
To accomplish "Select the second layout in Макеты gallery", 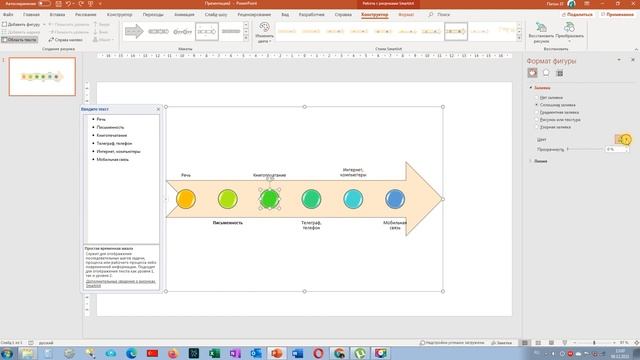I will click(158, 31).
